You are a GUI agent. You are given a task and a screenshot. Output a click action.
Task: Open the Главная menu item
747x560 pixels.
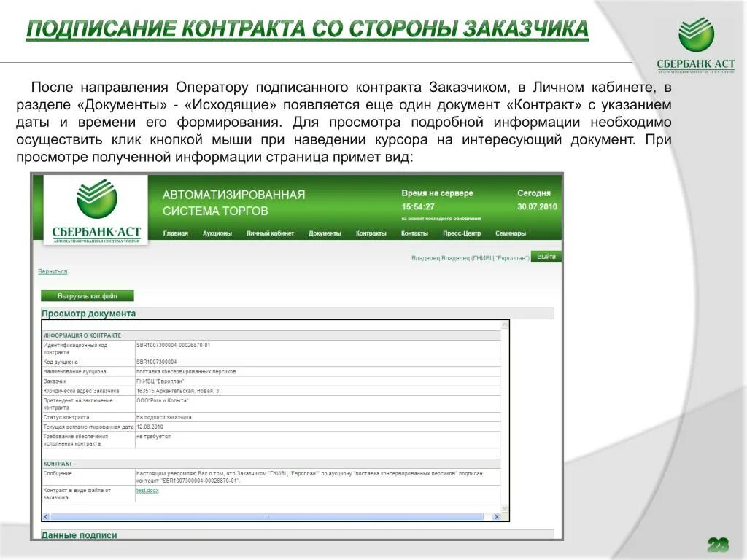tap(175, 233)
